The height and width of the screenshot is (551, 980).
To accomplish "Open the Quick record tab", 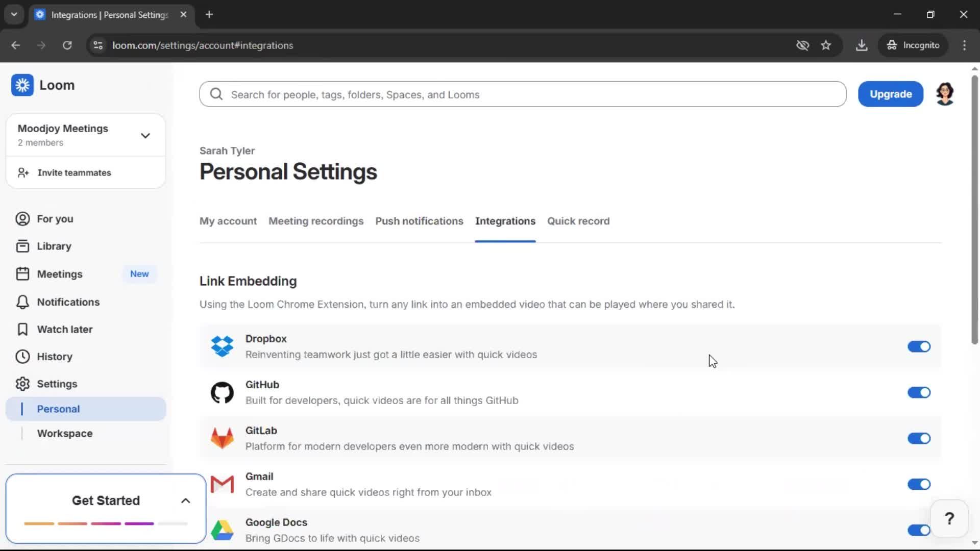I will point(578,221).
